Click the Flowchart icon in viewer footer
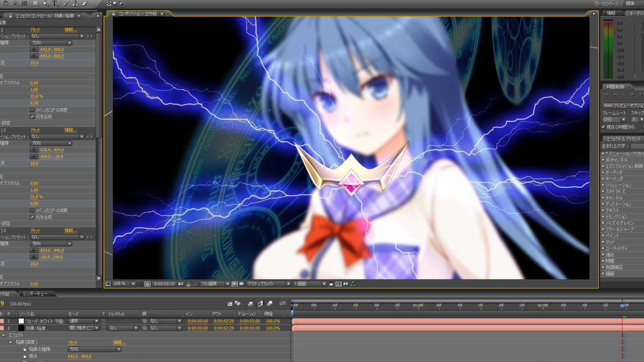 353,284
